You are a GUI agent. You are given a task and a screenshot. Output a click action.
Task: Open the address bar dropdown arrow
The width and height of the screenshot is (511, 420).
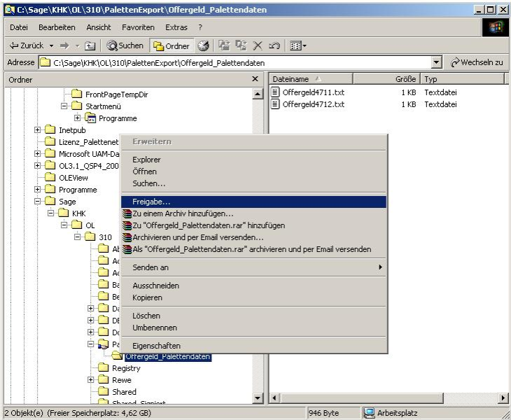[x=437, y=62]
